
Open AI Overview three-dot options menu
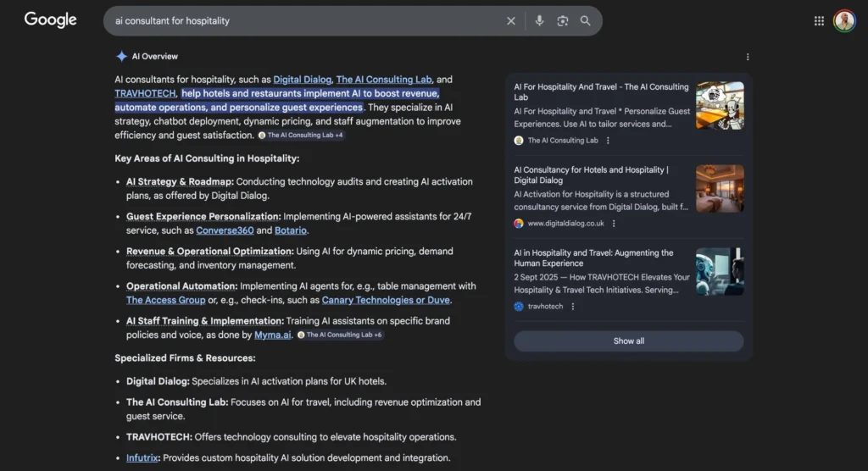pos(748,57)
